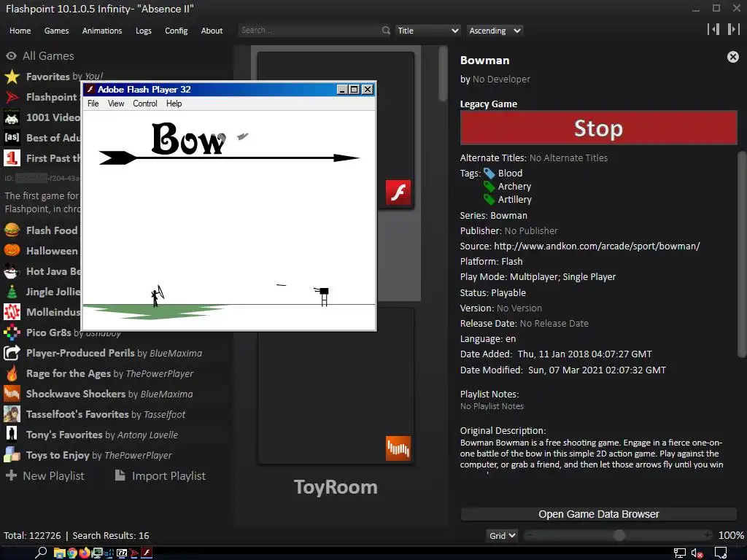Select the Player-Produced Perils playlist icon
This screenshot has height=560, width=747.
point(12,353)
